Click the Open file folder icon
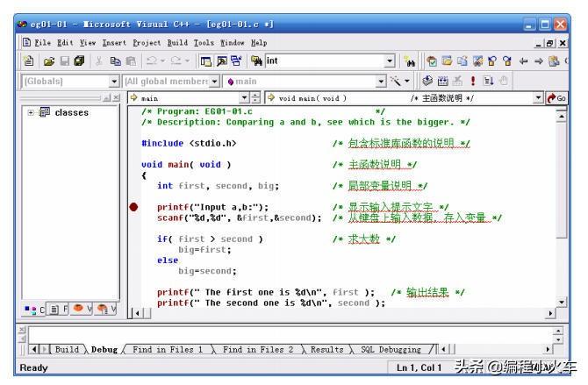 pos(49,61)
